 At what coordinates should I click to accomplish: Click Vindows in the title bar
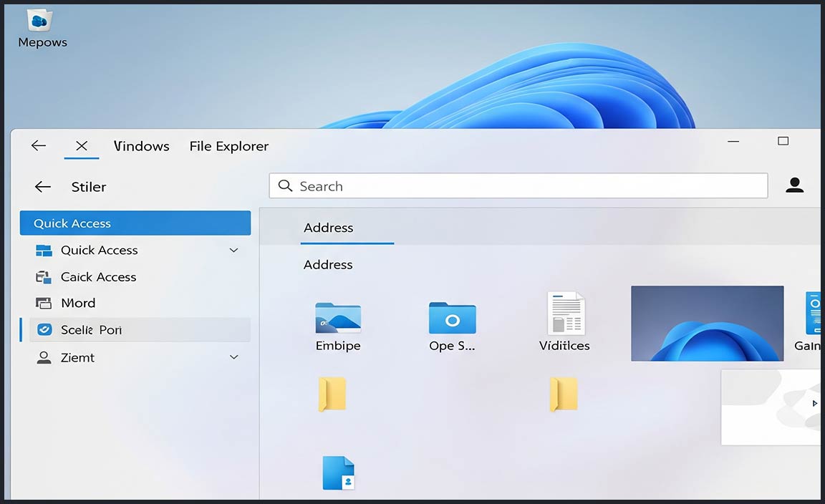pos(142,146)
